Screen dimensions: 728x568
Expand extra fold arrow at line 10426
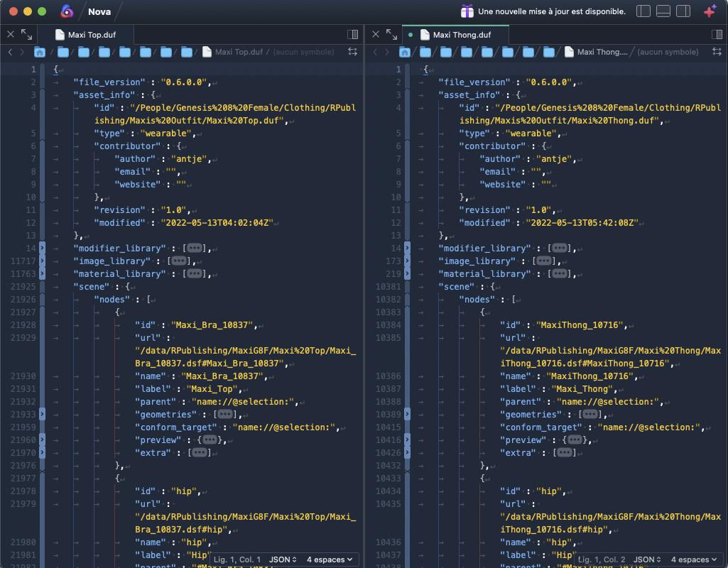[x=407, y=452]
